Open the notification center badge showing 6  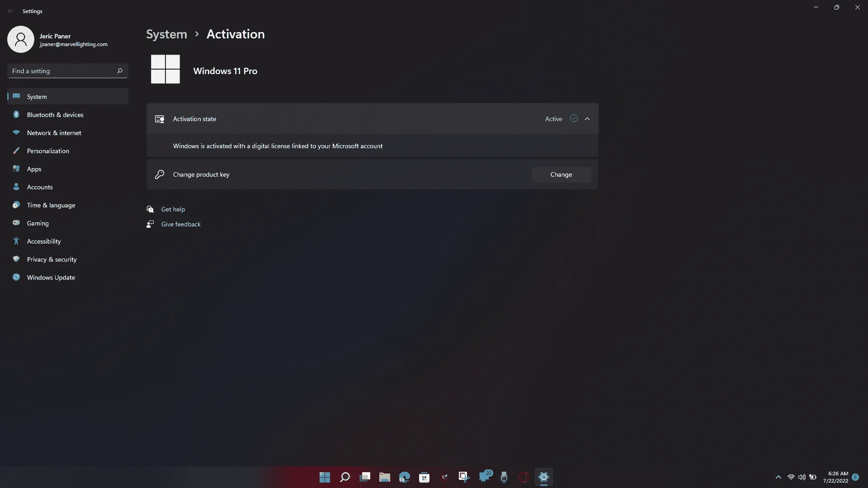[x=855, y=477]
